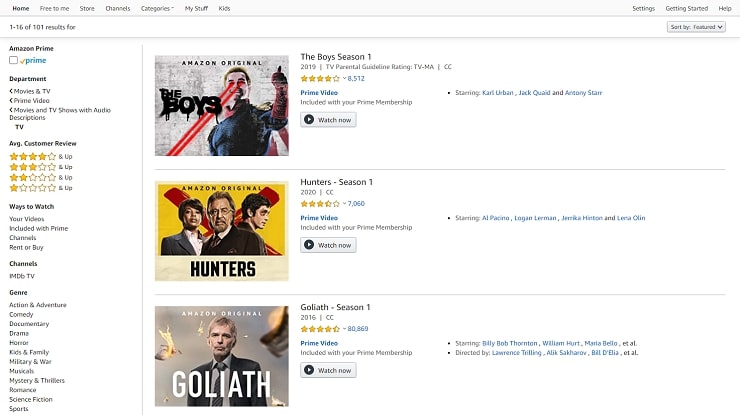Select the Science Fiction genre filter
This screenshot has width=740, height=415.
(31, 399)
